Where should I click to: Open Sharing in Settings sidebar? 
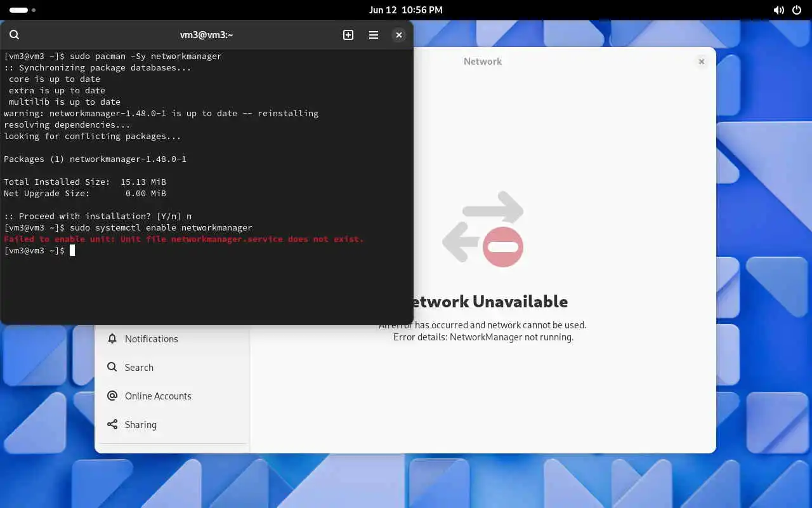[x=172, y=425]
